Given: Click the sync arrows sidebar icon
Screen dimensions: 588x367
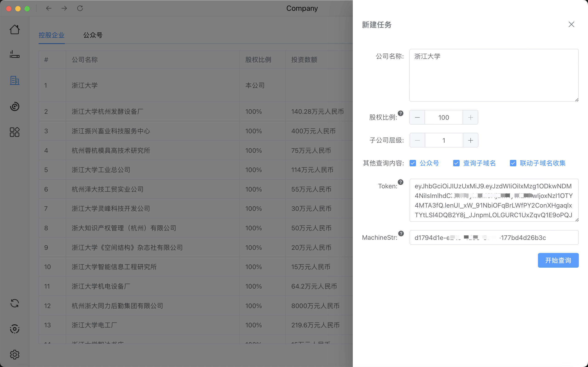Looking at the screenshot, I should (14, 303).
